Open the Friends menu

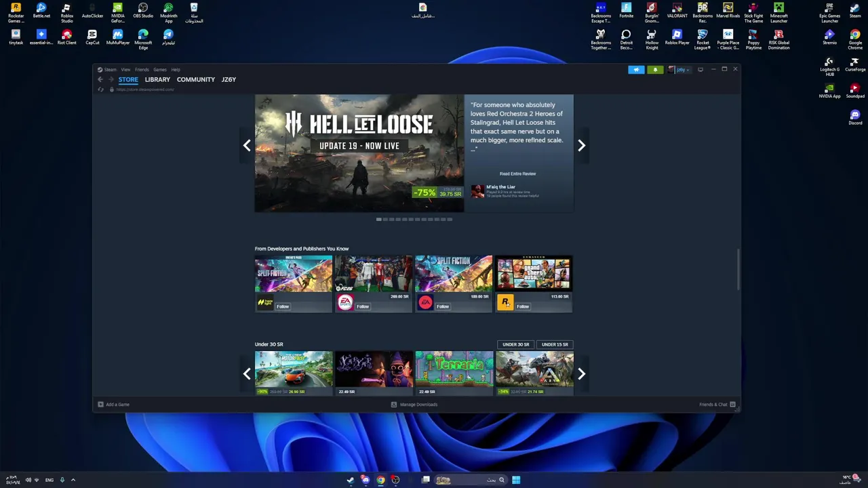142,69
